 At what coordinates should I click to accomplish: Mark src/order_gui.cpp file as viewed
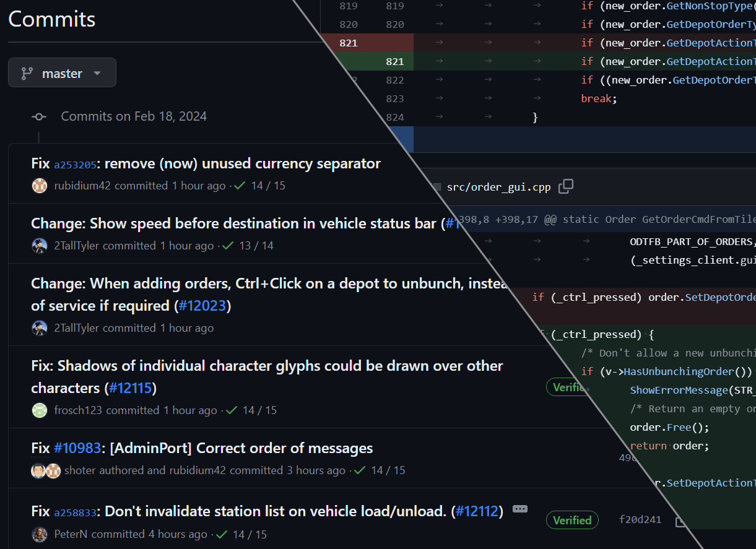(436, 188)
